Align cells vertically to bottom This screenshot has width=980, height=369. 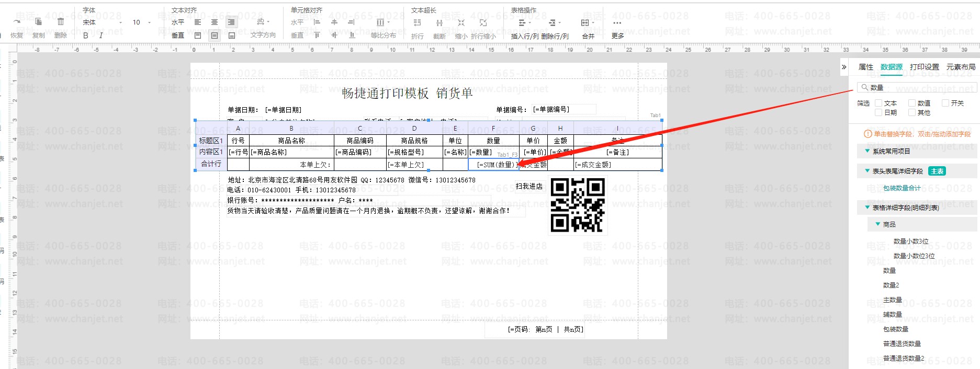(x=352, y=35)
